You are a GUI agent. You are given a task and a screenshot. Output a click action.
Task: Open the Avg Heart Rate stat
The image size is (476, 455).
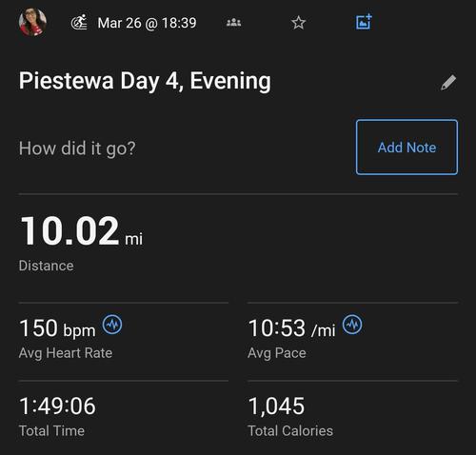point(66,353)
